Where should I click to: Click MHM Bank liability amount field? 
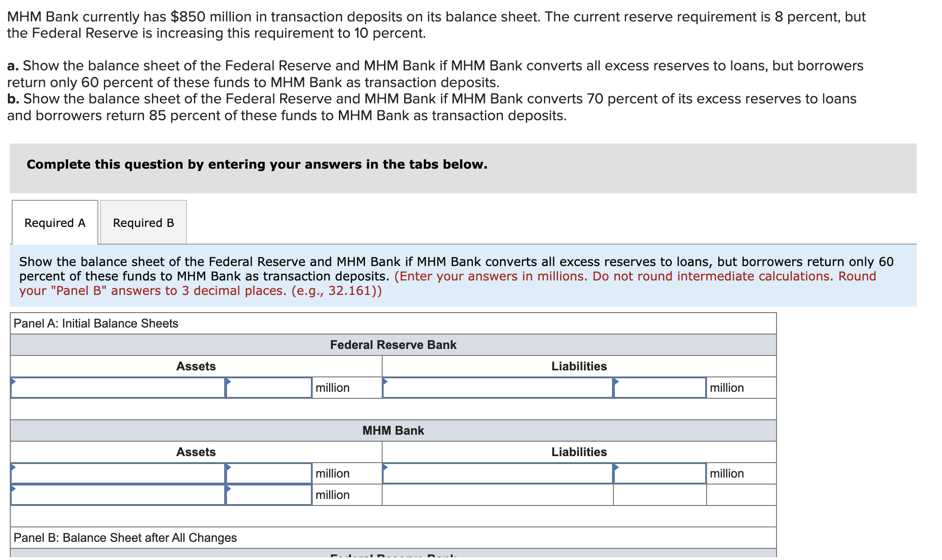pyautogui.click(x=660, y=473)
